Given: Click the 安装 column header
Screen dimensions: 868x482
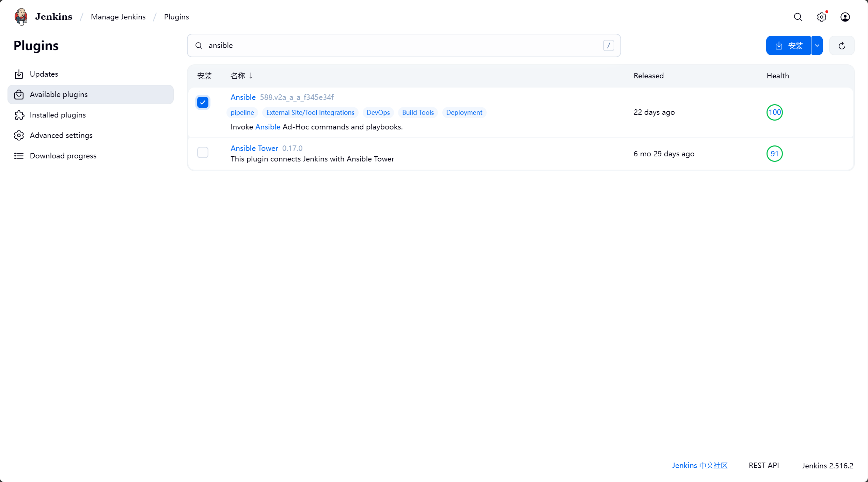Looking at the screenshot, I should (x=205, y=76).
